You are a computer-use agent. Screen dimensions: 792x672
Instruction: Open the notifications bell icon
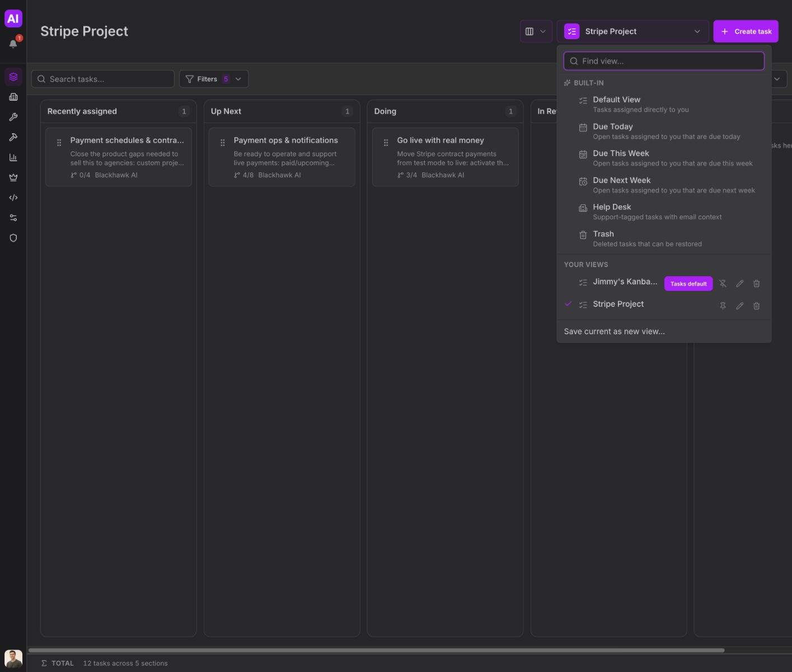pos(13,43)
